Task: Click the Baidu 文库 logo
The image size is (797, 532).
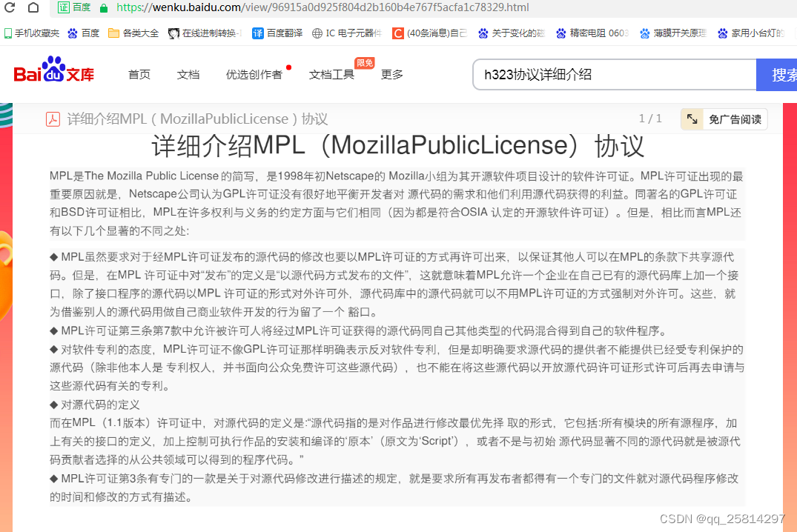Action: click(x=53, y=73)
